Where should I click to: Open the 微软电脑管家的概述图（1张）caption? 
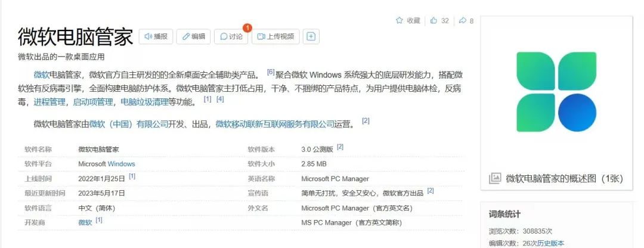565,179
